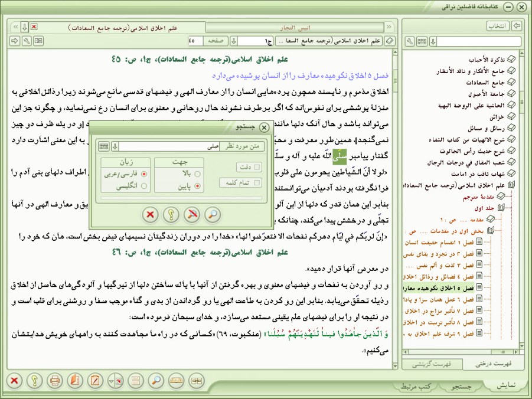Switch to the فهرست گزینشی tab
532x399 pixels.
(x=432, y=364)
